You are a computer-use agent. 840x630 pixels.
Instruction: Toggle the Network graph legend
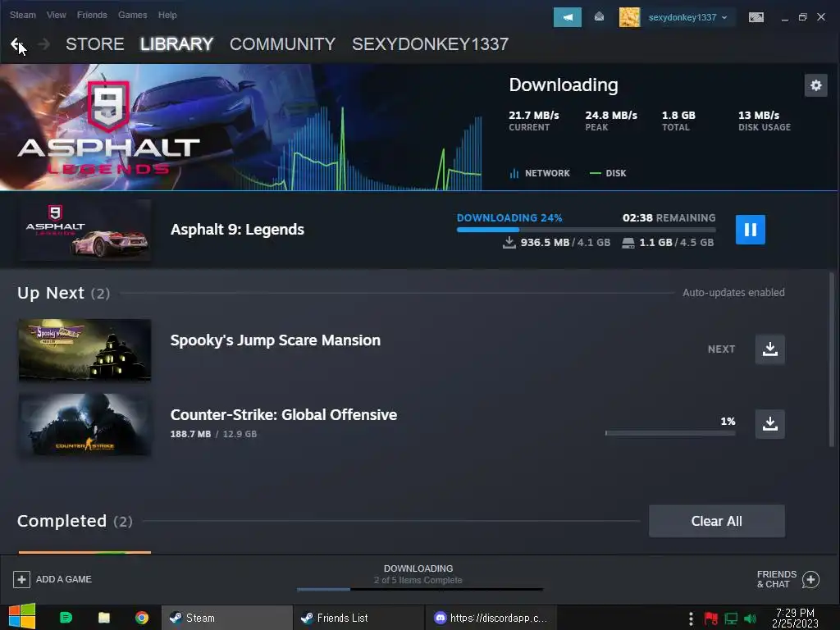click(x=540, y=173)
